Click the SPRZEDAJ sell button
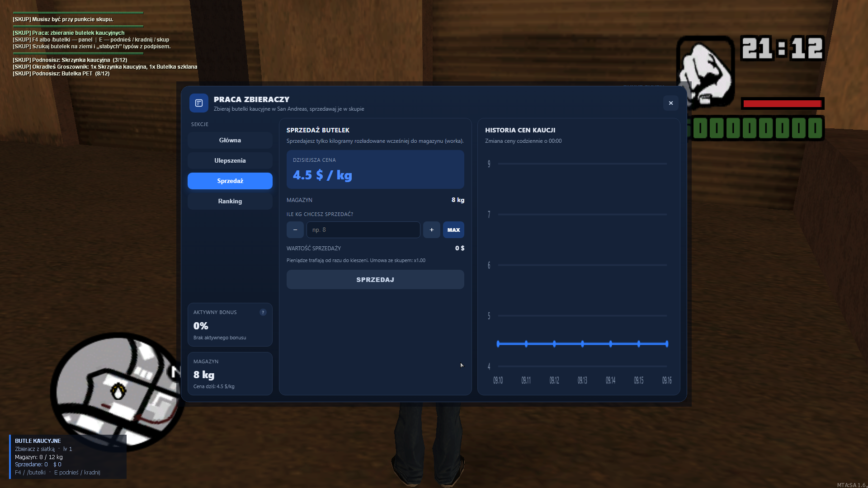The height and width of the screenshot is (488, 868). [x=375, y=280]
